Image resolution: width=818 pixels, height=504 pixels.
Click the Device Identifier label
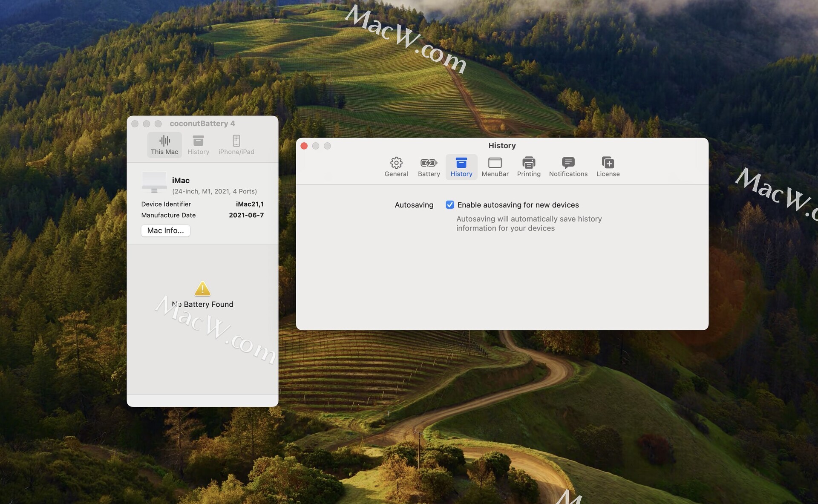click(x=166, y=204)
